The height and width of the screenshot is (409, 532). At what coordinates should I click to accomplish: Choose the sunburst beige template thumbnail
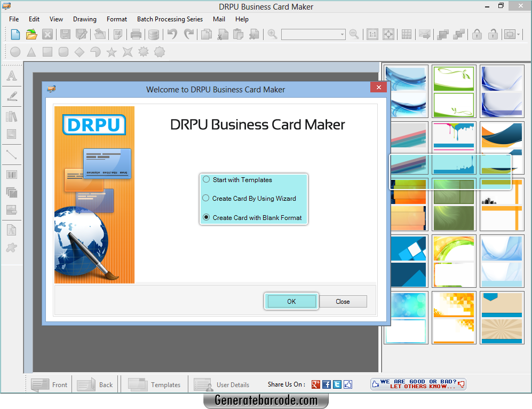[x=502, y=317]
